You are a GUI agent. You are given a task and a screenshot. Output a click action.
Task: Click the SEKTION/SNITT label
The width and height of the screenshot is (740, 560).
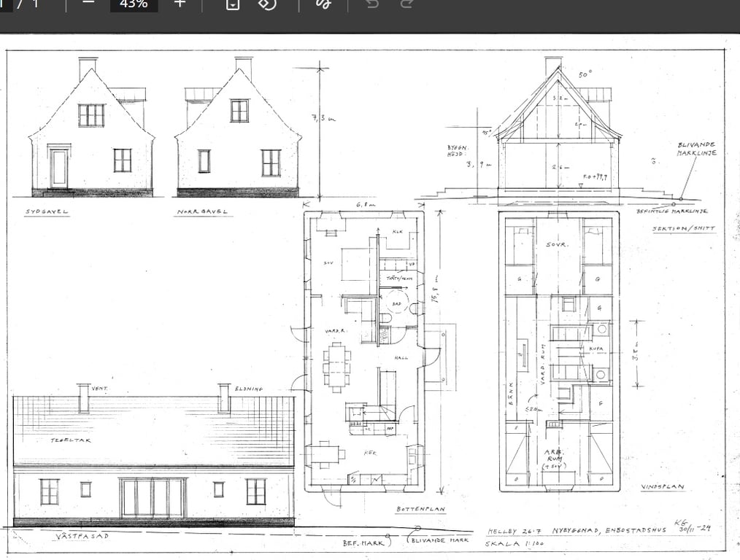pyautogui.click(x=684, y=229)
